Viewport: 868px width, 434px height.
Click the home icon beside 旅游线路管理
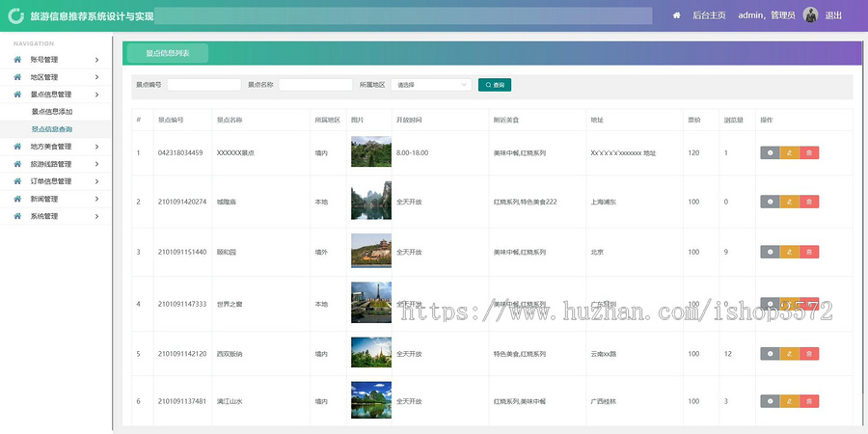[x=17, y=164]
